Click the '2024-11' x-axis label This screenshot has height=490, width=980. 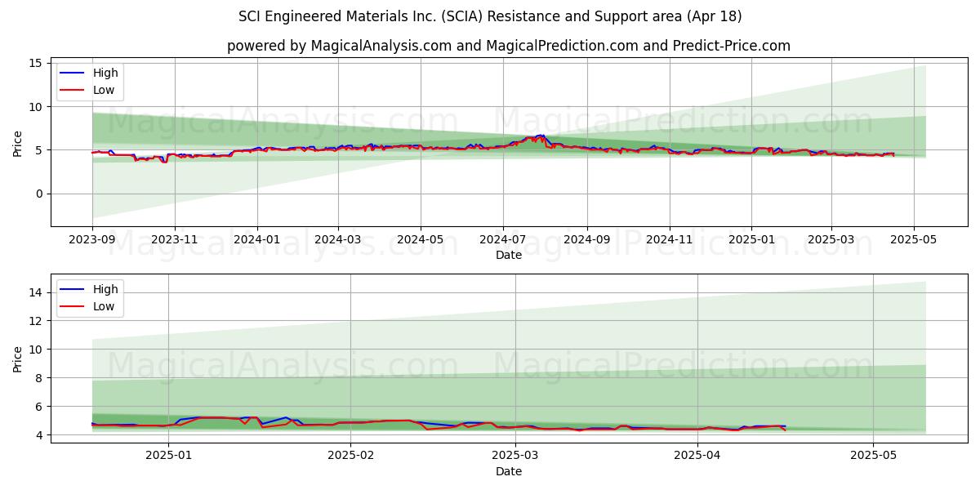(669, 240)
